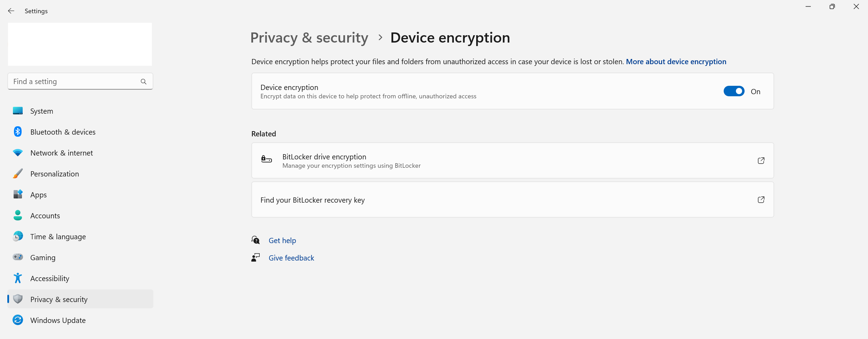This screenshot has width=868, height=339.
Task: Open System via its monitor icon
Action: click(x=18, y=111)
